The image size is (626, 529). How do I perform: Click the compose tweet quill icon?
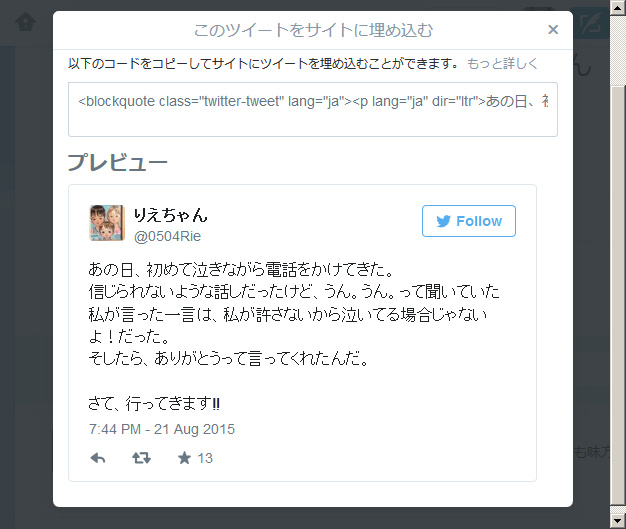point(590,23)
